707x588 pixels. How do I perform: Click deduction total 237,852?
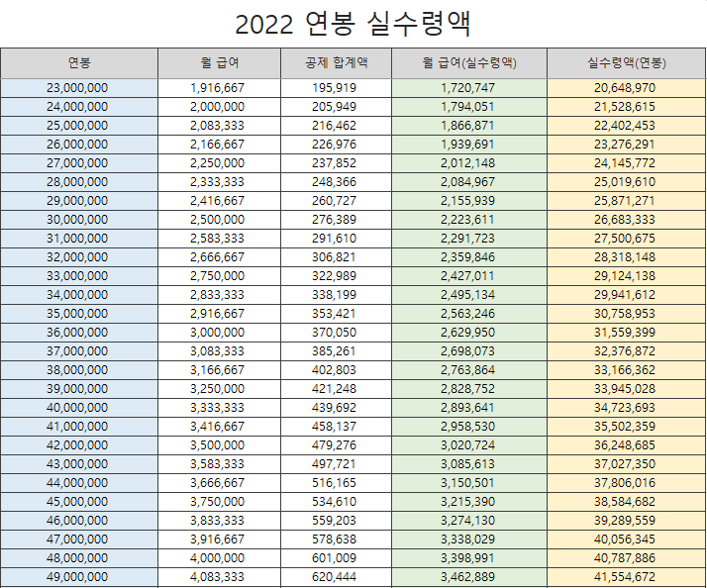334,163
